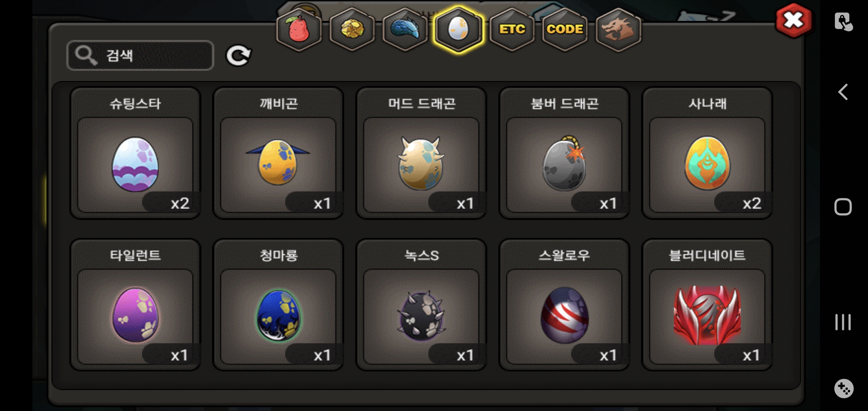Open the ETC category tab
This screenshot has width=868, height=411.
coord(512,29)
